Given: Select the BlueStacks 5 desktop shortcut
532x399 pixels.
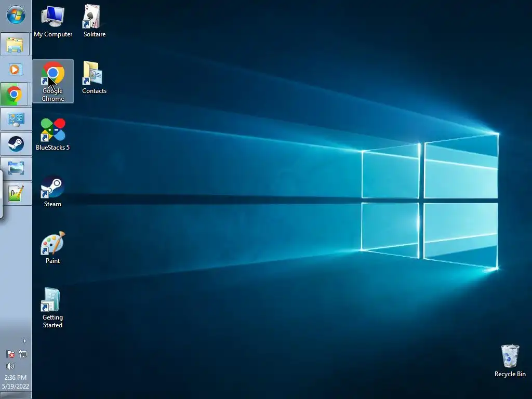Looking at the screenshot, I should (x=53, y=135).
